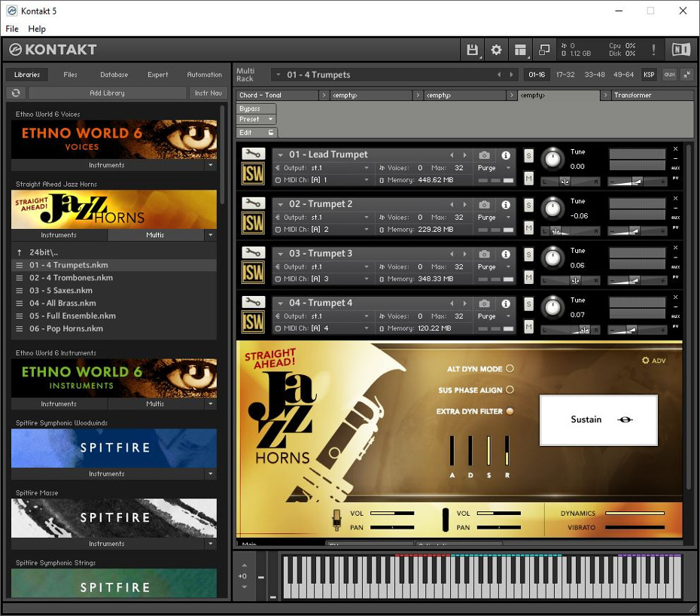
Task: Switch to the Database tab
Action: (x=114, y=75)
